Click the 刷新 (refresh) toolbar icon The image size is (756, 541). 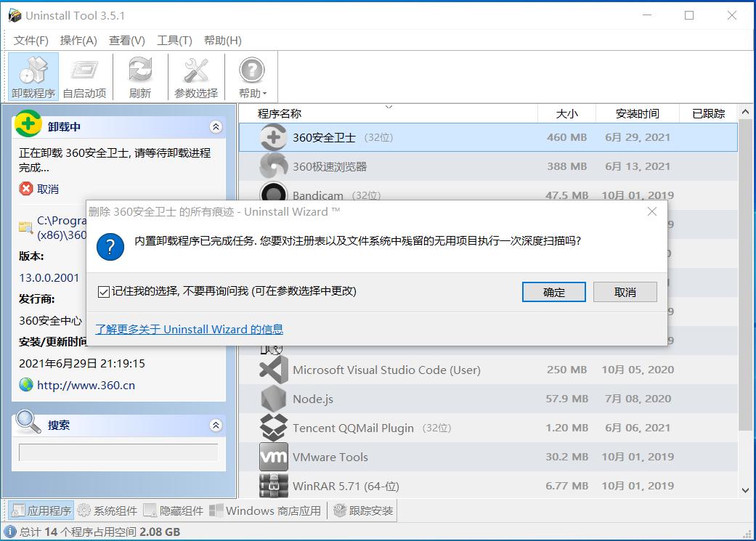[x=139, y=76]
